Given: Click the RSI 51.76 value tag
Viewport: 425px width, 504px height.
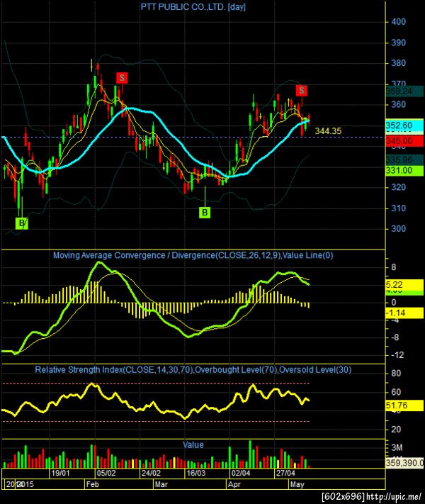Looking at the screenshot, I should 404,405.
